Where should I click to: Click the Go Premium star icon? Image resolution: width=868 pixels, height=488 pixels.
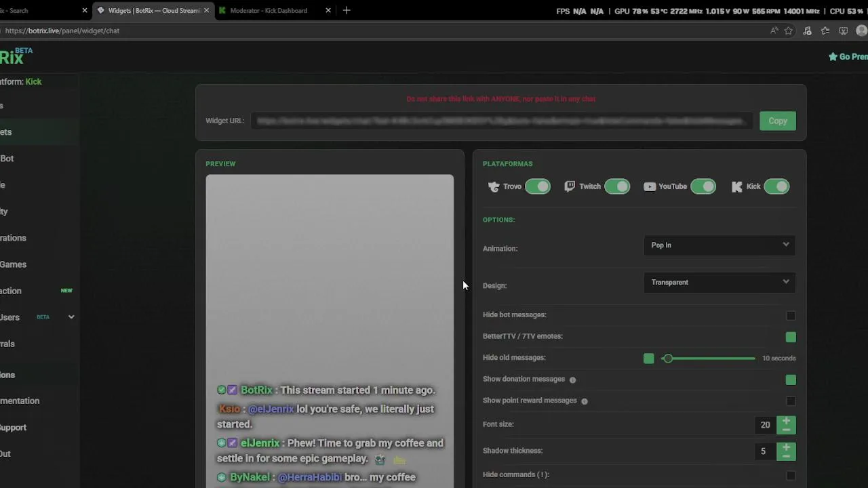[x=833, y=57]
